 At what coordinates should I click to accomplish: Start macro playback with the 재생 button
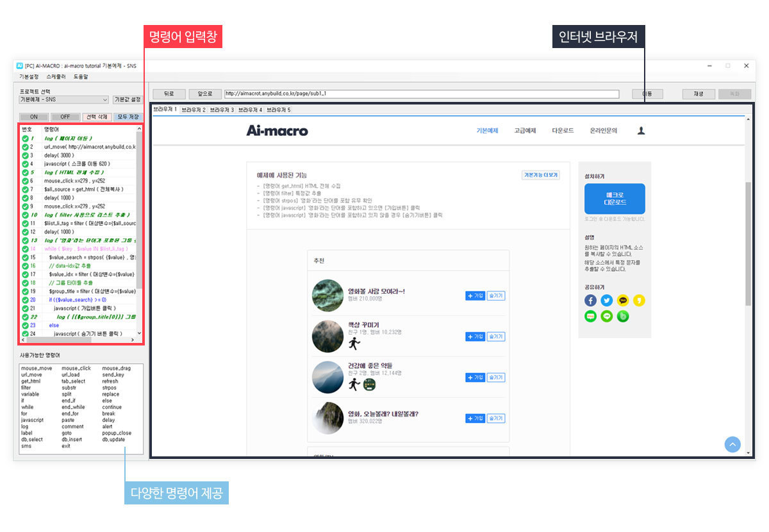click(x=699, y=94)
